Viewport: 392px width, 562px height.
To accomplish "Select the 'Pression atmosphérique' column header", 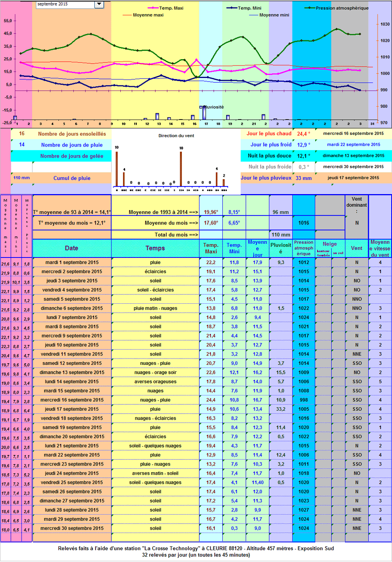I will pos(304,248).
